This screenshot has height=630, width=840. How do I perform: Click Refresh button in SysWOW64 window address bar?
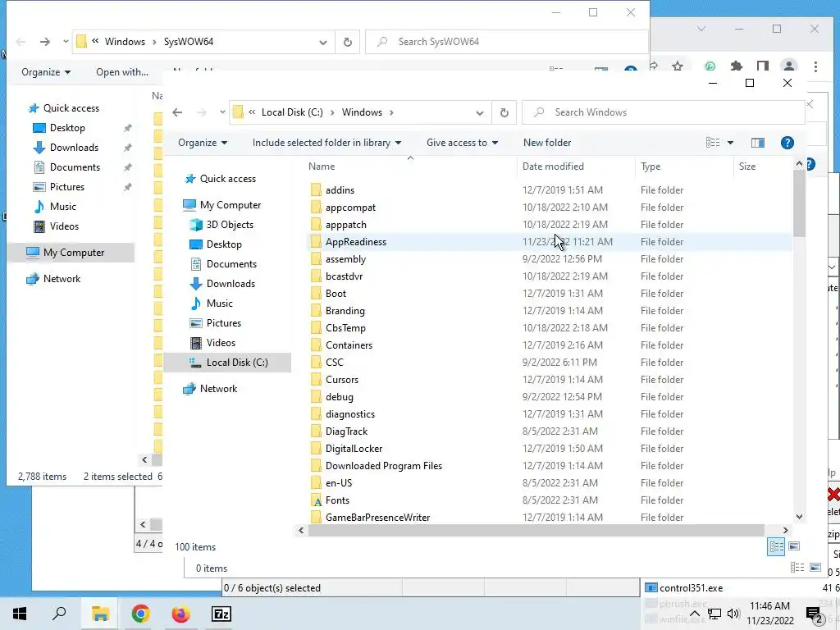pos(348,42)
